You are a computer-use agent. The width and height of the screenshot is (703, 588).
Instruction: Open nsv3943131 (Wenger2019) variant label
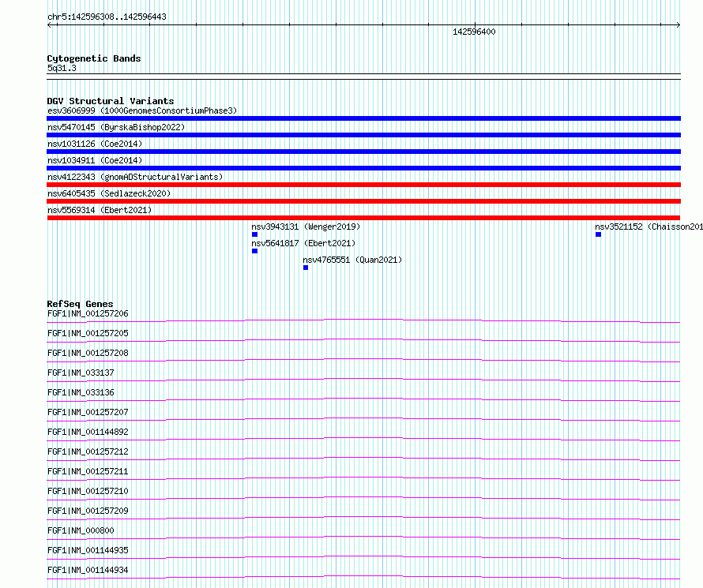pyautogui.click(x=306, y=227)
